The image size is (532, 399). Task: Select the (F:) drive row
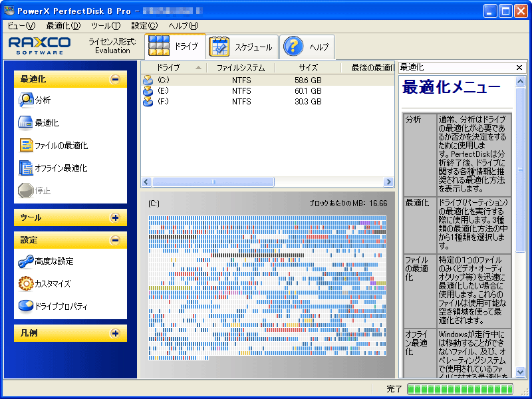(x=268, y=102)
